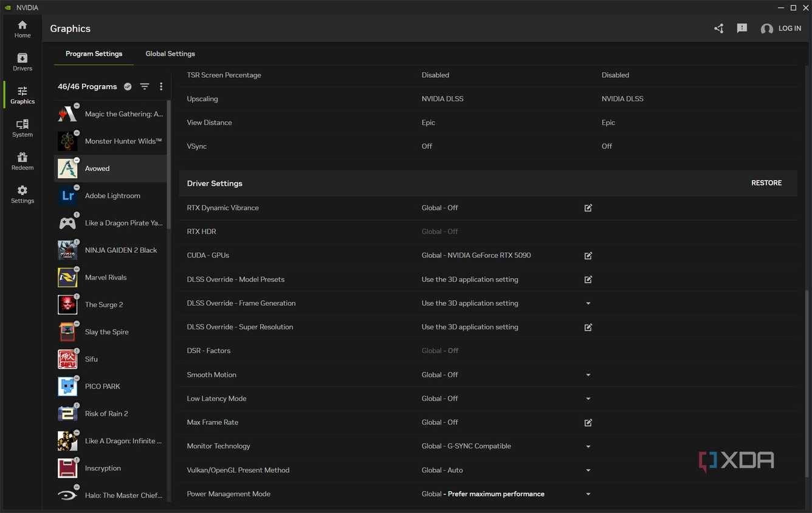Expand Vulkan/OpenGL Present Method dropdown
The image size is (812, 513).
click(x=588, y=470)
